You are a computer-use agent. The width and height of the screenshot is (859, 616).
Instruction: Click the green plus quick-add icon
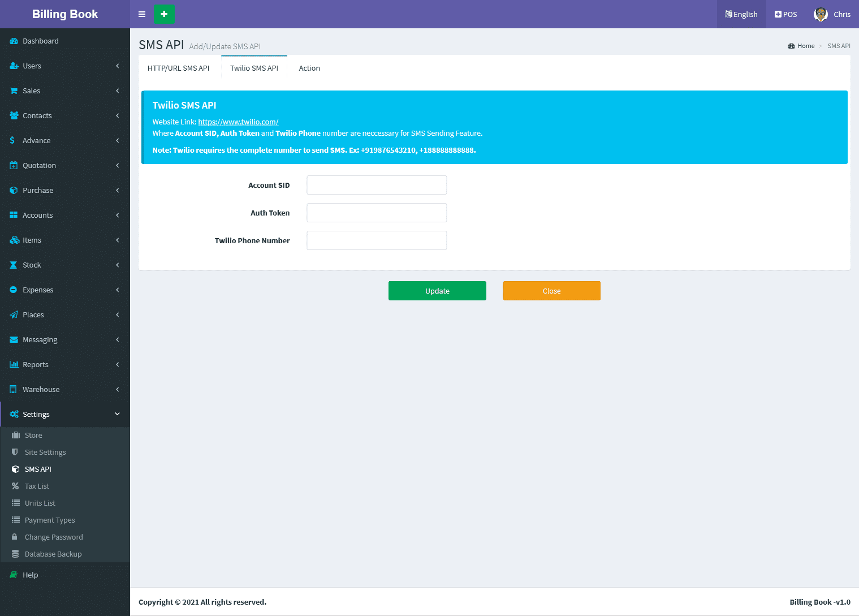click(164, 14)
